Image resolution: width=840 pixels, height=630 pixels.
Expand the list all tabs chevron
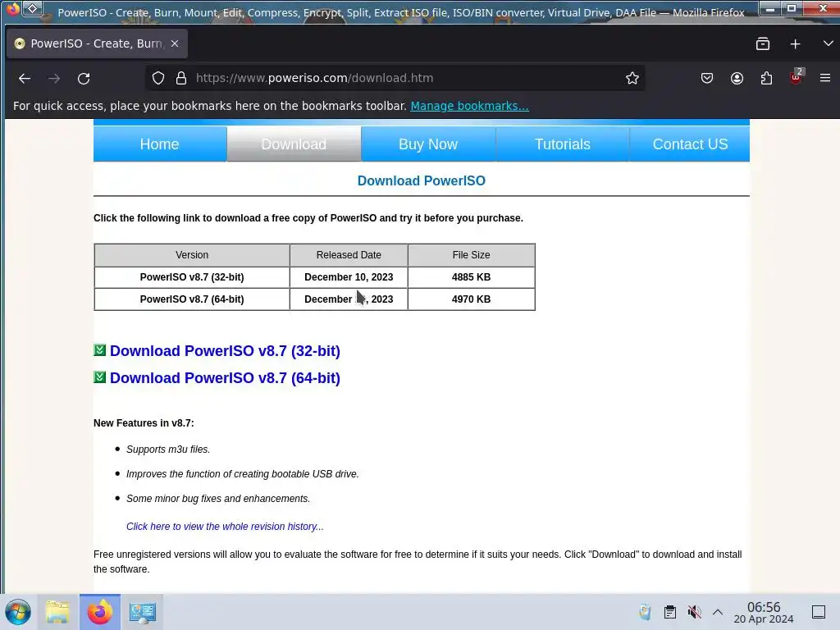829,43
